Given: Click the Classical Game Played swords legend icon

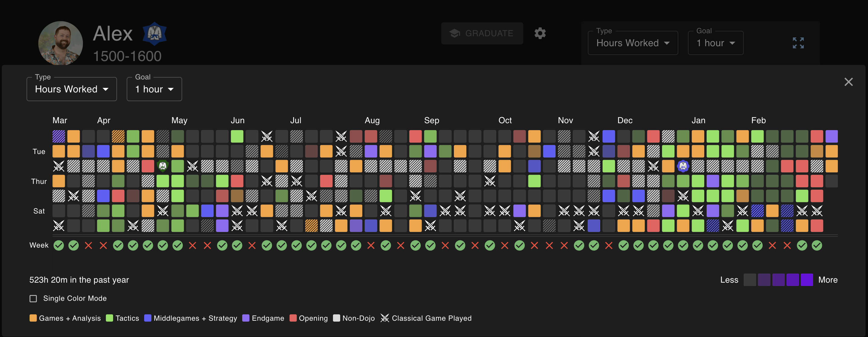Looking at the screenshot, I should pos(385,318).
